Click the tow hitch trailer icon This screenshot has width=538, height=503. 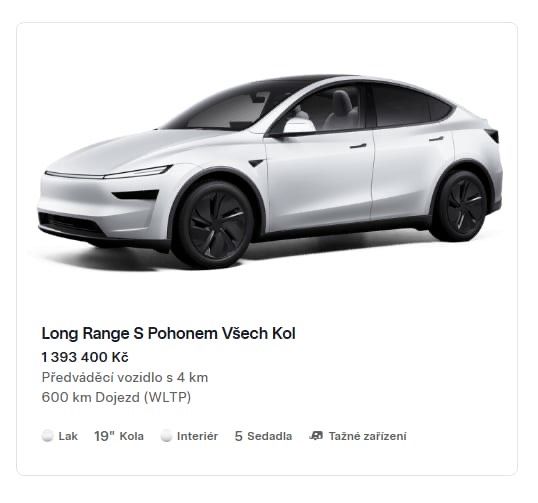[316, 436]
